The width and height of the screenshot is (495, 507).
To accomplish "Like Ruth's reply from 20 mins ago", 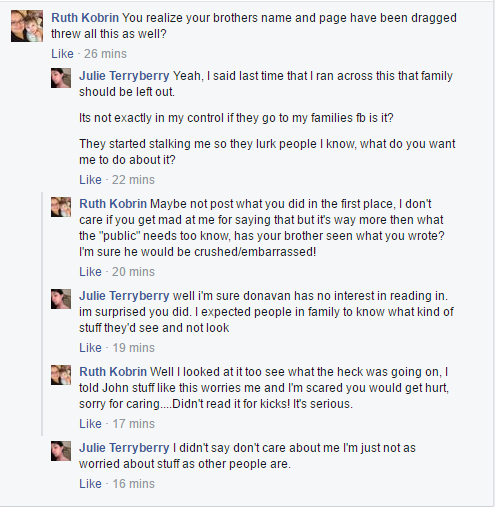I will (90, 272).
